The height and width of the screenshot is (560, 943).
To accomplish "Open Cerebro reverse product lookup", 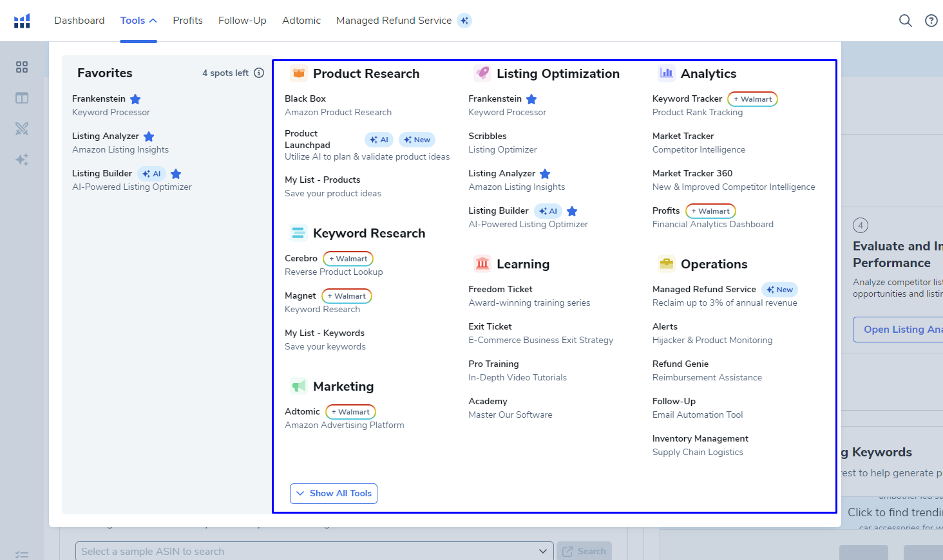I will 301,258.
